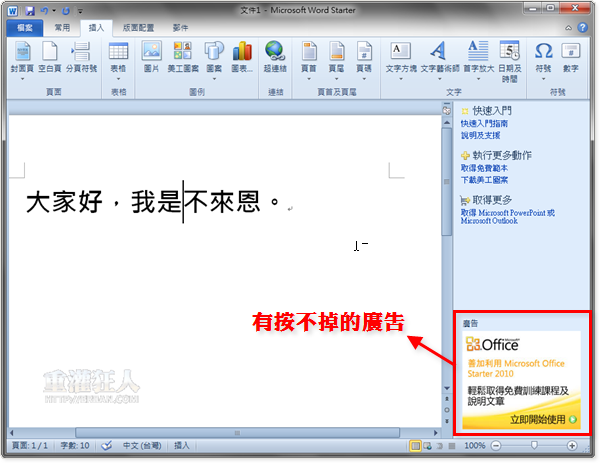Click the page break (分頁符號) icon
The image size is (600, 463).
tap(81, 56)
